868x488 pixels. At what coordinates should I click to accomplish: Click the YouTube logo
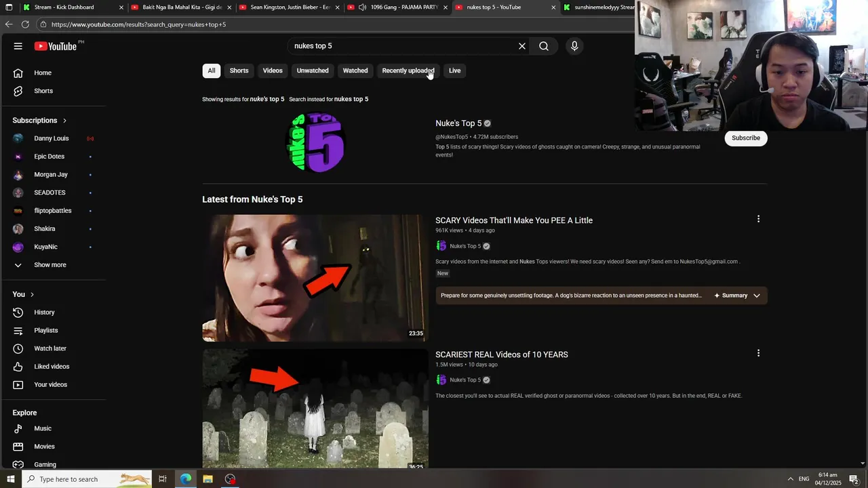click(x=56, y=46)
